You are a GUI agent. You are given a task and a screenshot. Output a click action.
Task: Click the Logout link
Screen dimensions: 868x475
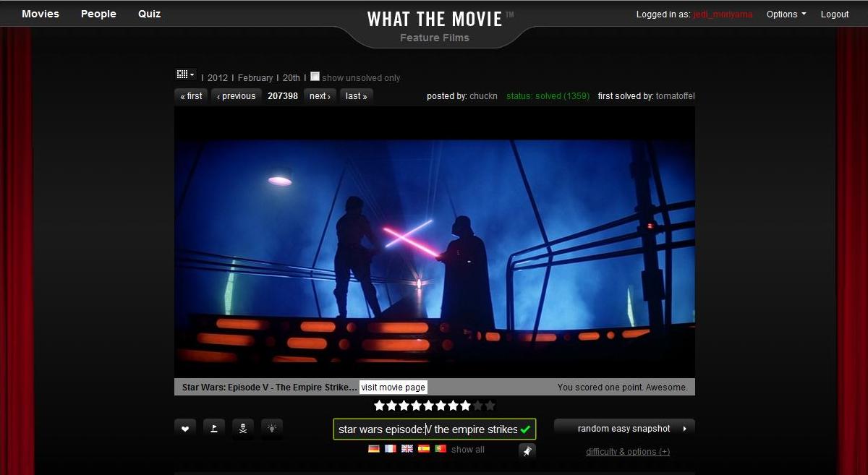point(835,14)
